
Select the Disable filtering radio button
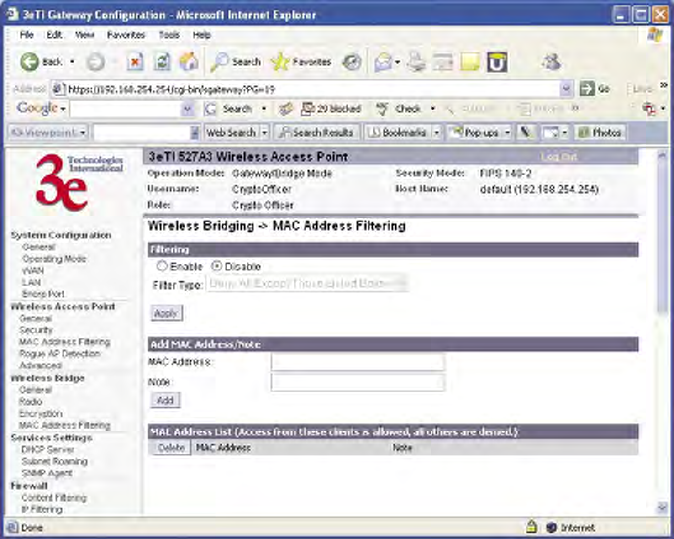217,266
